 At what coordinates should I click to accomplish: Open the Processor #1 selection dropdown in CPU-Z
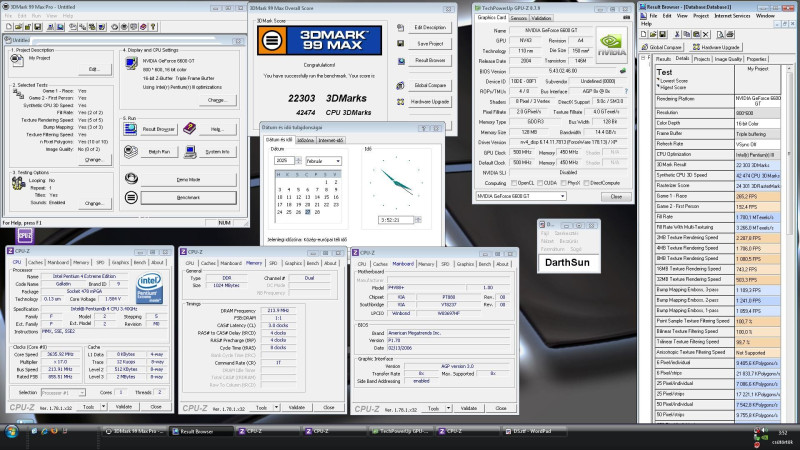(62, 392)
